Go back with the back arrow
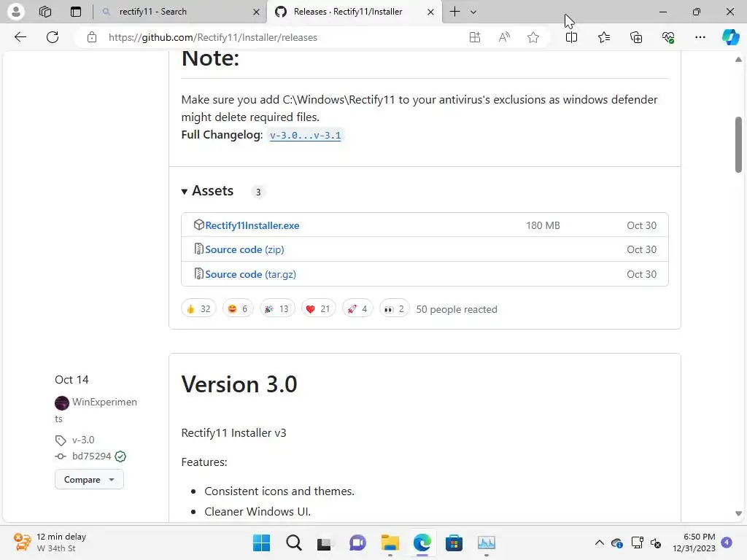 click(20, 37)
